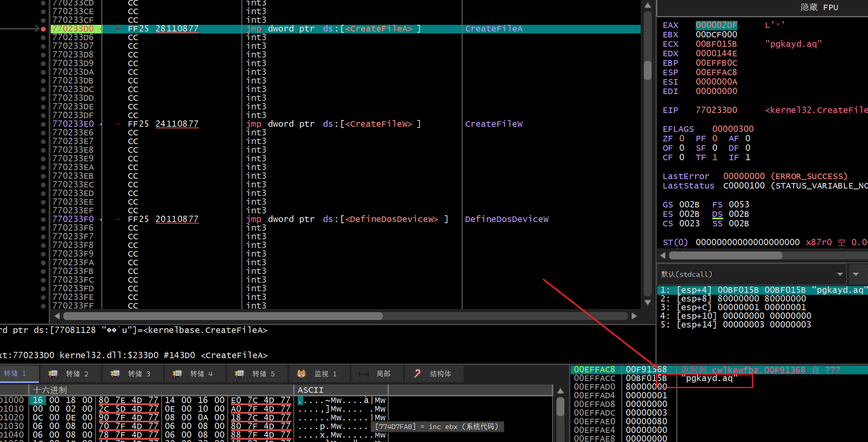Click the disassembly vertical scrollbar thumb

pos(648,71)
